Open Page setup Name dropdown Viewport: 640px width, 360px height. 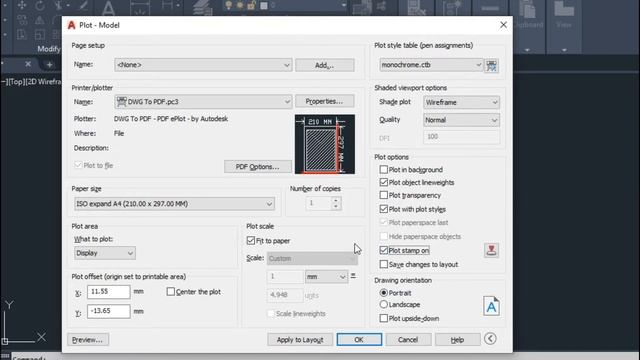(x=203, y=65)
